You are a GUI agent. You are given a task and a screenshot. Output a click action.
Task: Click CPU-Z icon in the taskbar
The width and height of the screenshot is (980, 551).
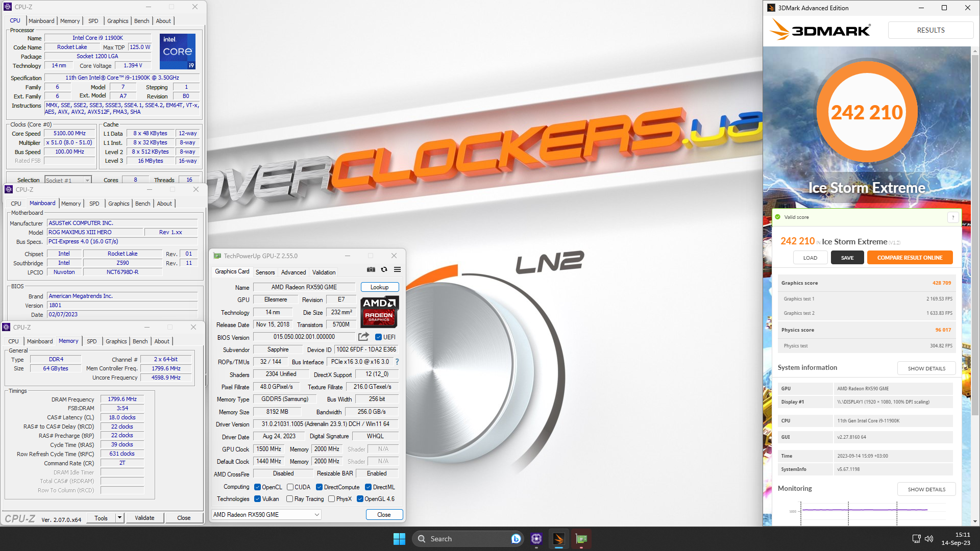click(x=536, y=539)
